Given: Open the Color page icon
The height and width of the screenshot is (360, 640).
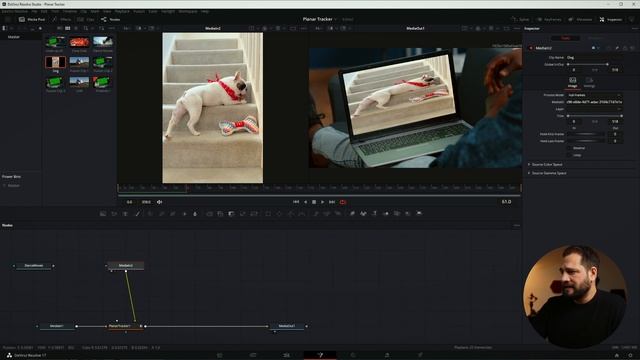Looking at the screenshot, I should (353, 355).
